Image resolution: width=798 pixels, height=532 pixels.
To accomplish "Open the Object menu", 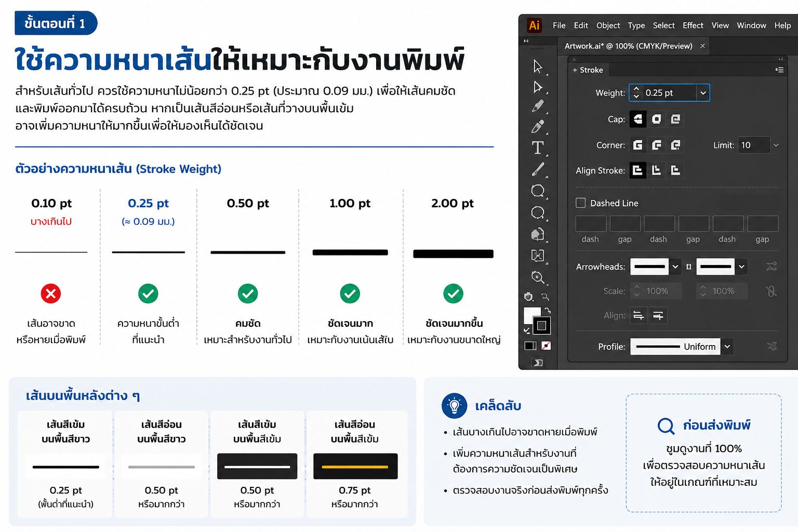I will click(608, 25).
